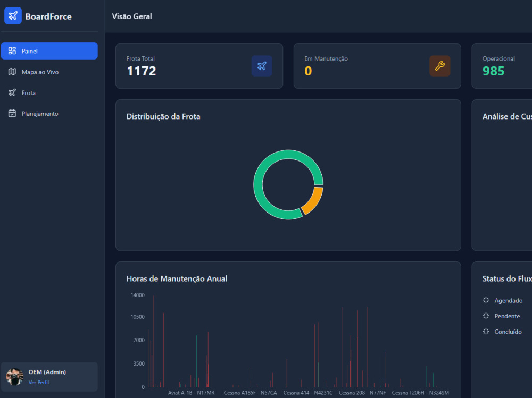Open Mapa ao Vivo in sidebar
Screen dimensions: 532x398
click(x=49, y=72)
